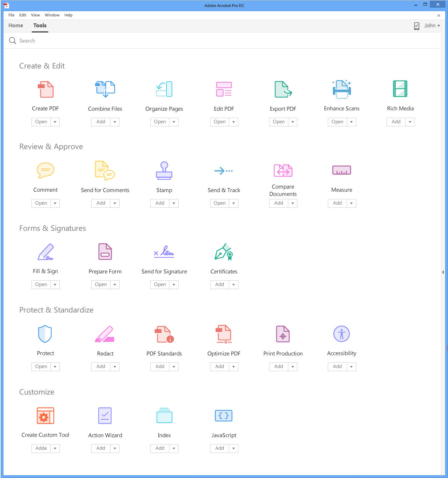Open the Combine Files dropdown arrow
The width and height of the screenshot is (448, 478).
115,122
